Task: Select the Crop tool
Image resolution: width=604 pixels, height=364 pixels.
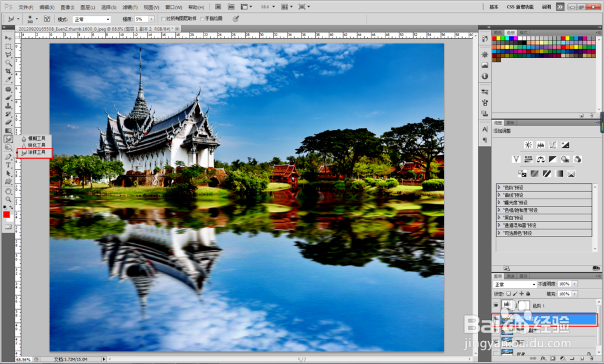Action: [x=8, y=72]
